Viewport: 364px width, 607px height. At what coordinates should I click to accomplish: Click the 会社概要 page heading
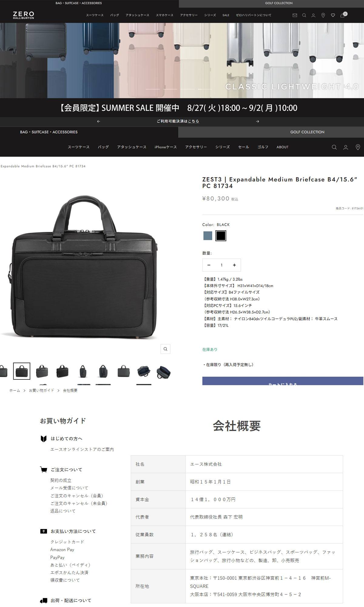237,426
